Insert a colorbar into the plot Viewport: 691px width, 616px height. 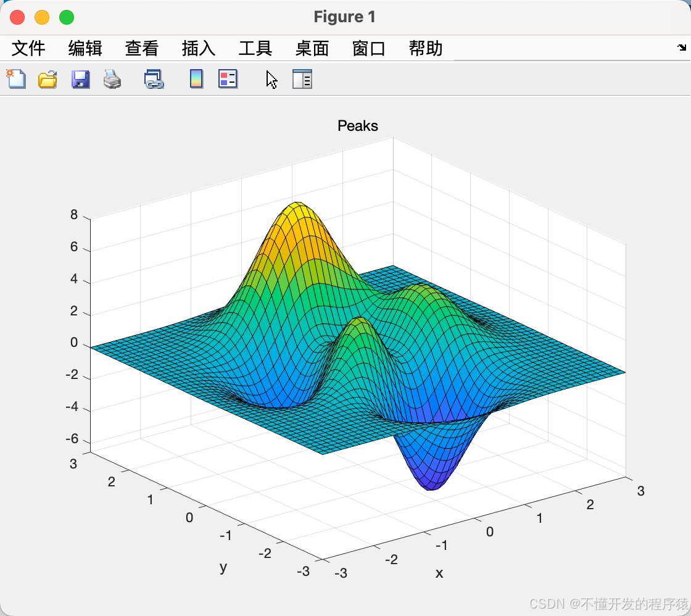(195, 79)
